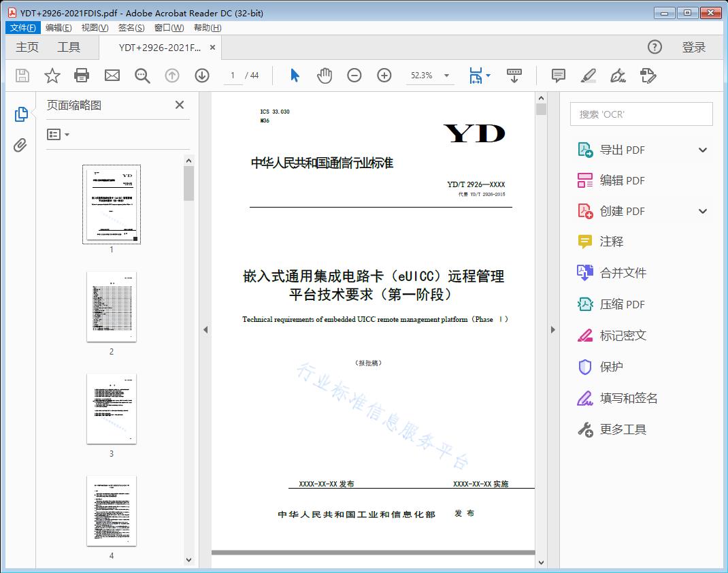Image resolution: width=728 pixels, height=573 pixels.
Task: Activate the Hand tool
Action: pyautogui.click(x=325, y=76)
